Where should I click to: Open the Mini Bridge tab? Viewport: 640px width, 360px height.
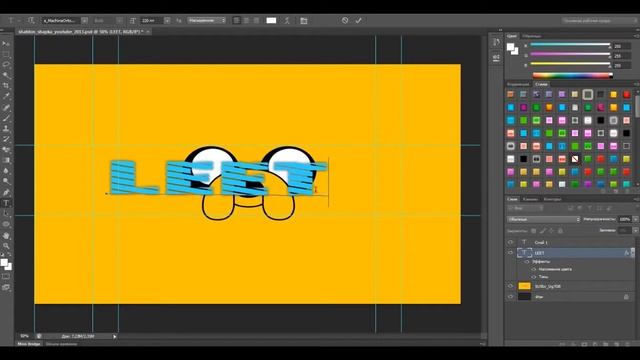click(29, 344)
